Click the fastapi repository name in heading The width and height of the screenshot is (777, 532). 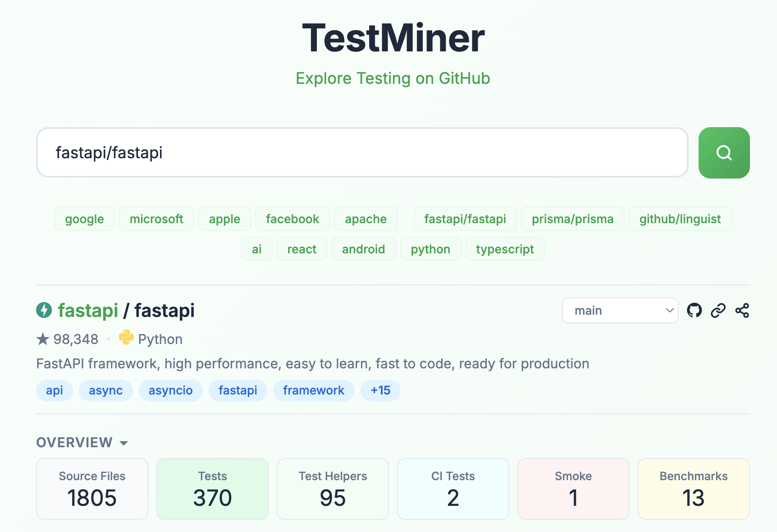click(x=165, y=311)
